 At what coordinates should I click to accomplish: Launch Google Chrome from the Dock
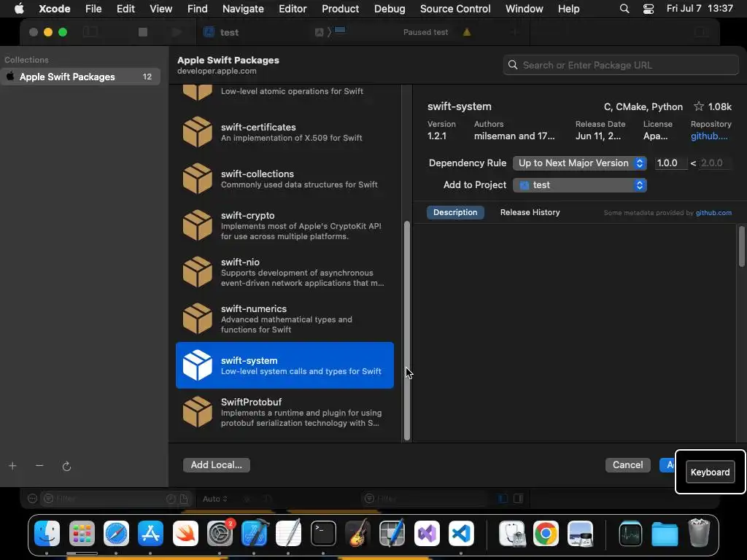(546, 533)
